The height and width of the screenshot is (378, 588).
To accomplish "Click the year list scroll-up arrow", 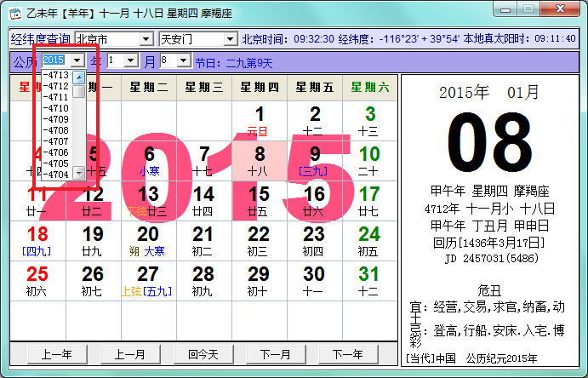I will (x=79, y=77).
